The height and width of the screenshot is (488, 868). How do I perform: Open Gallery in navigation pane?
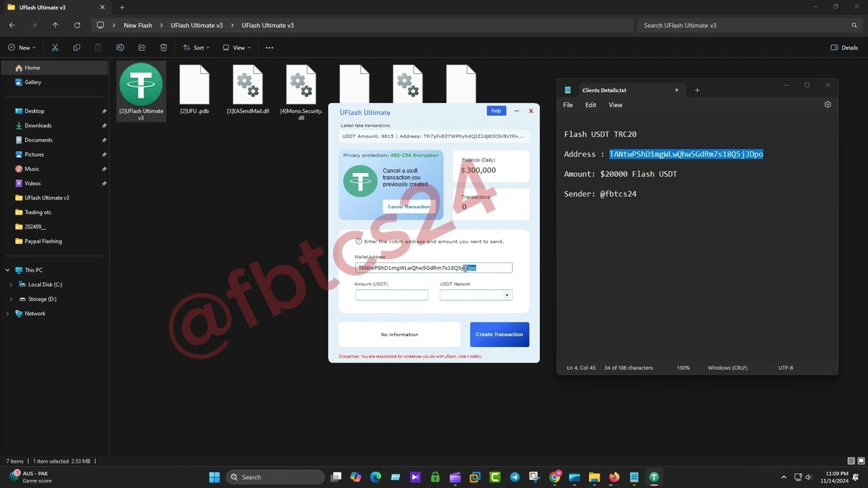pos(54,82)
